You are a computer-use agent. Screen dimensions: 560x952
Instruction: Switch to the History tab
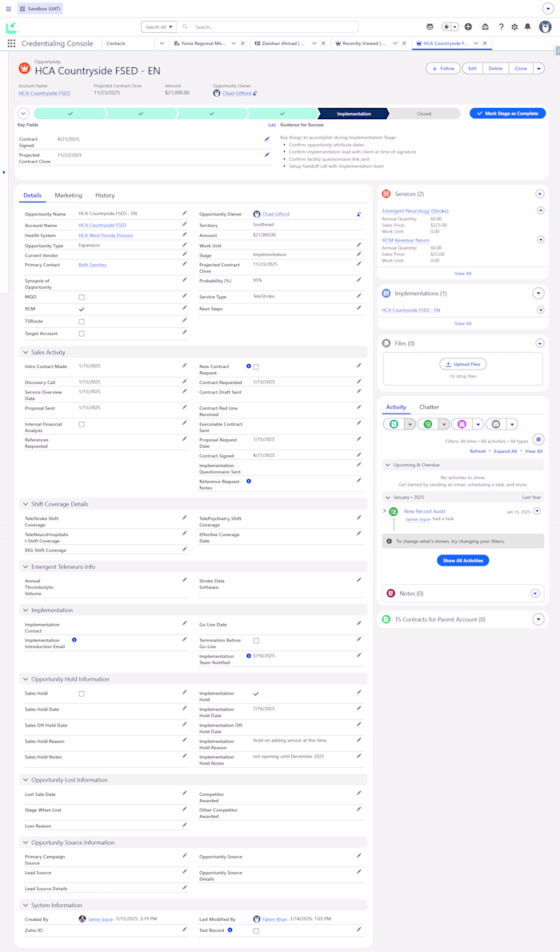tap(105, 195)
